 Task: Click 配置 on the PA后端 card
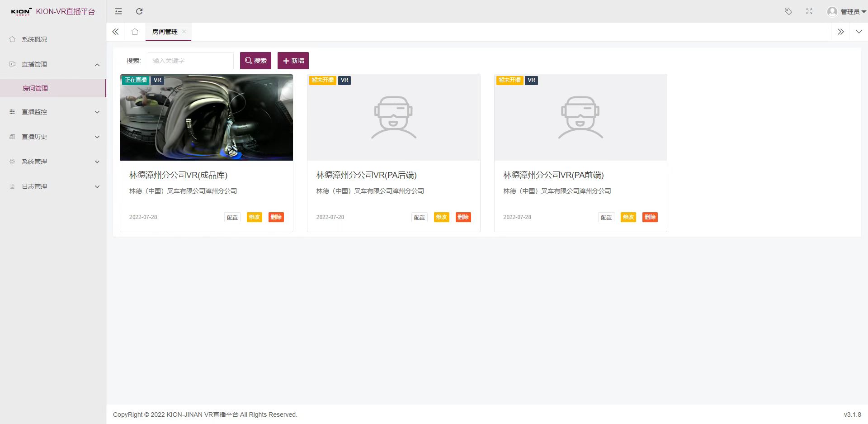[x=420, y=217]
